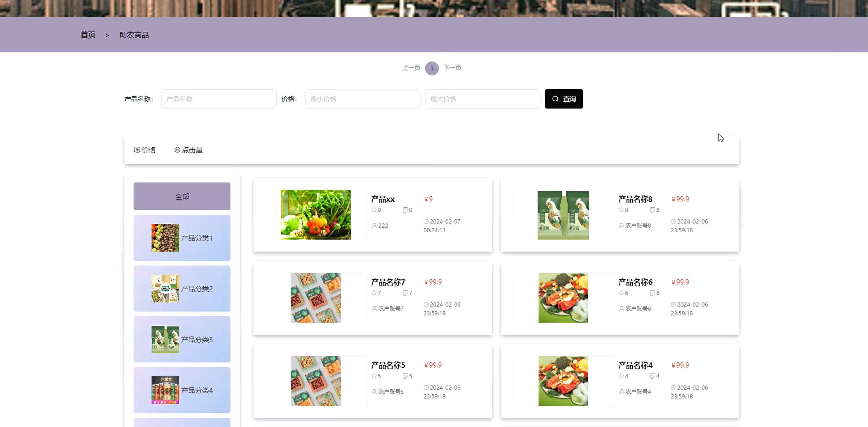Screen dimensions: 868x427
Task: Click 产品分类4 canned goods thumbnail
Action: (x=165, y=390)
